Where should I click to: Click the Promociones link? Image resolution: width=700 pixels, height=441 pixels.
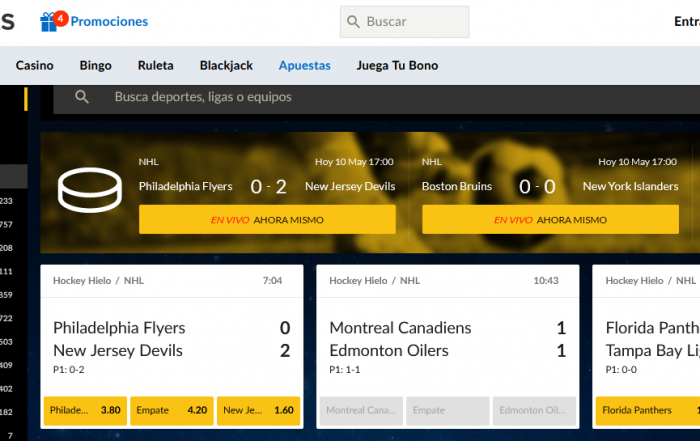point(109,21)
